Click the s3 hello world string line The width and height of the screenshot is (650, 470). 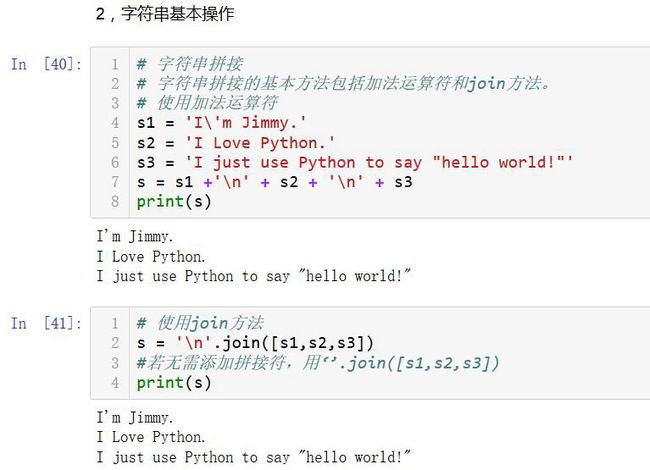tap(355, 162)
